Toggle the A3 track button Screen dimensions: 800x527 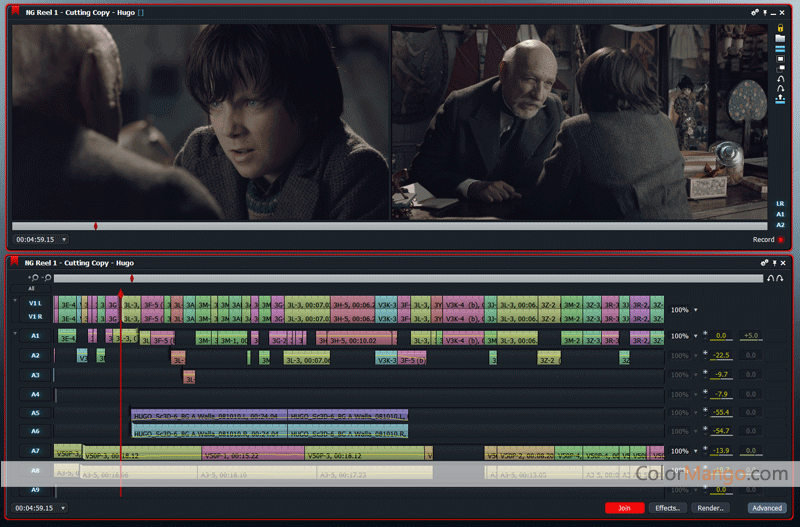tap(35, 375)
